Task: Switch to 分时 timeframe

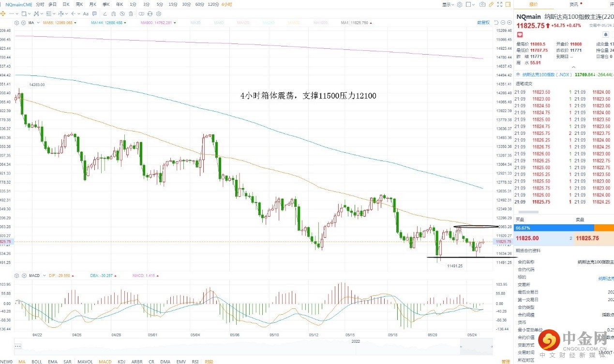Action: click(40, 4)
